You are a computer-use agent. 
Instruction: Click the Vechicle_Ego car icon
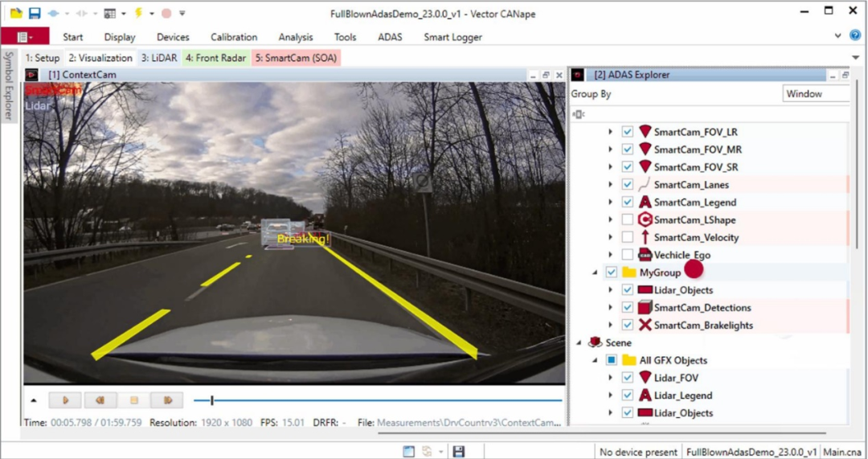[x=645, y=255]
